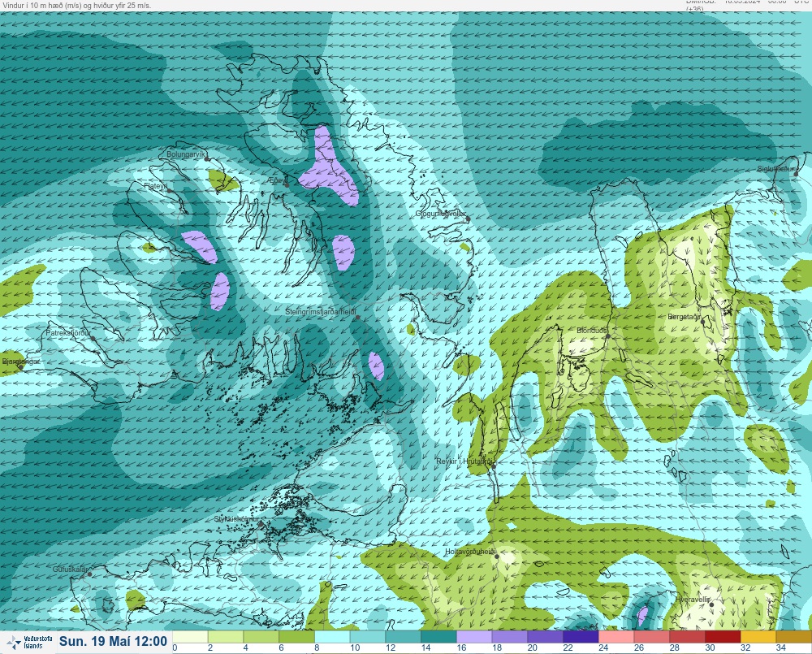This screenshot has width=812, height=654.
Task: Click the Stykkishólmur station label
Action: click(x=236, y=519)
